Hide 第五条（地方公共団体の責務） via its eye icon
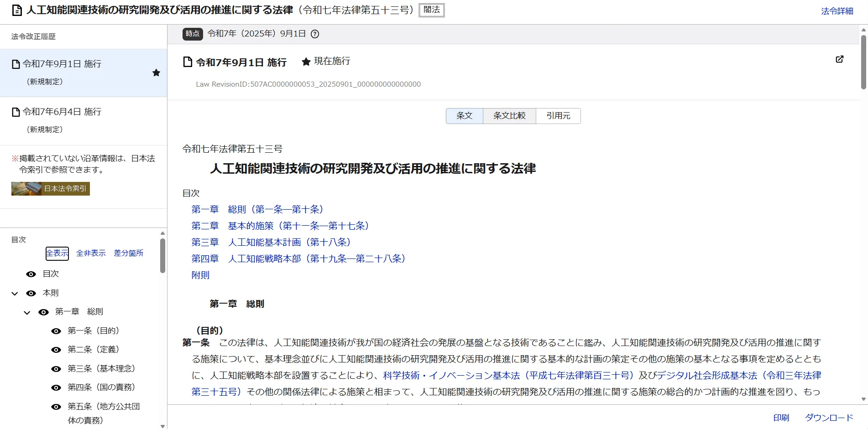 click(x=56, y=407)
